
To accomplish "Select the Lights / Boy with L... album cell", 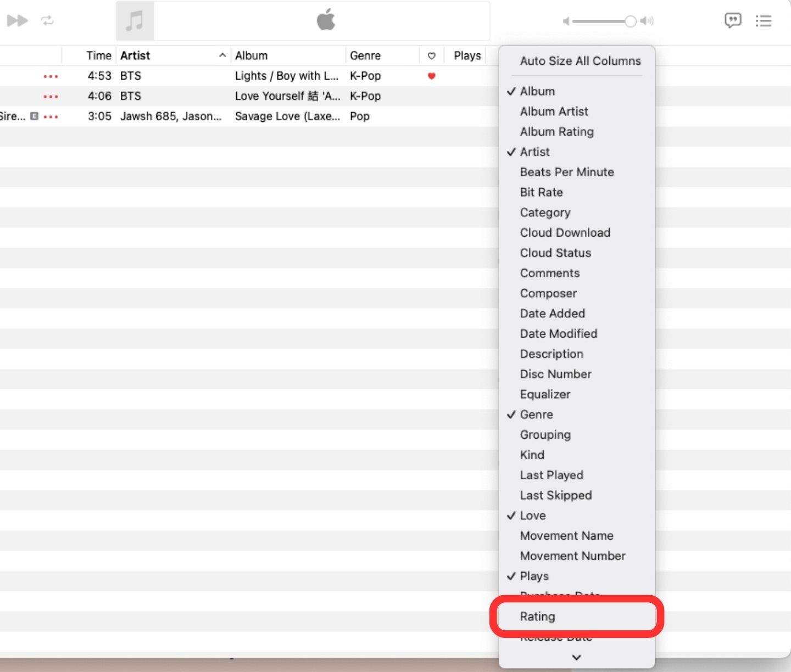I will pyautogui.click(x=287, y=76).
